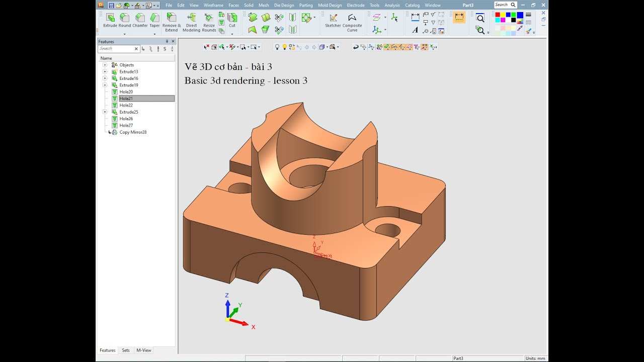Open the plane tool dropdown arrow
The height and width of the screenshot is (362, 644).
tap(385, 17)
